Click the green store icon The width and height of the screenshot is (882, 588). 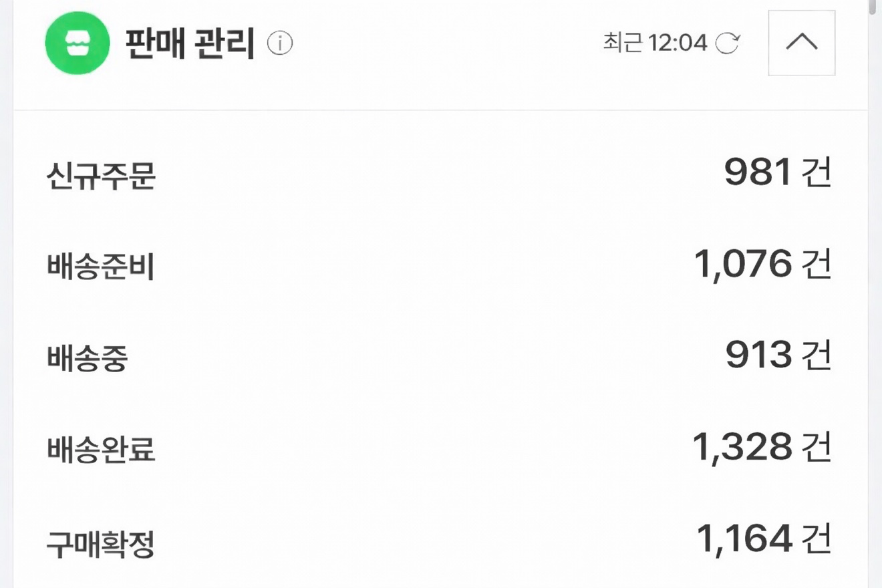(77, 43)
